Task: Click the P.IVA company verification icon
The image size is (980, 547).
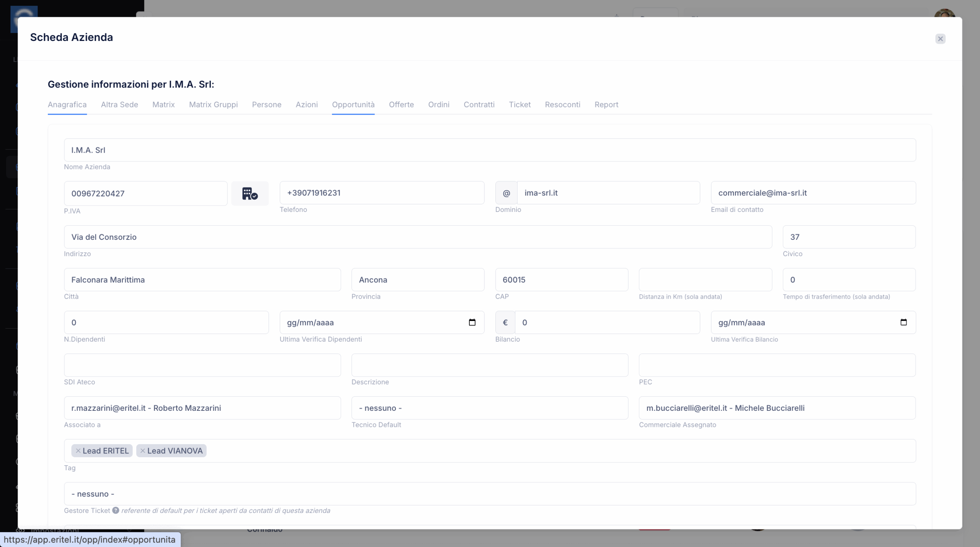Action: (250, 194)
